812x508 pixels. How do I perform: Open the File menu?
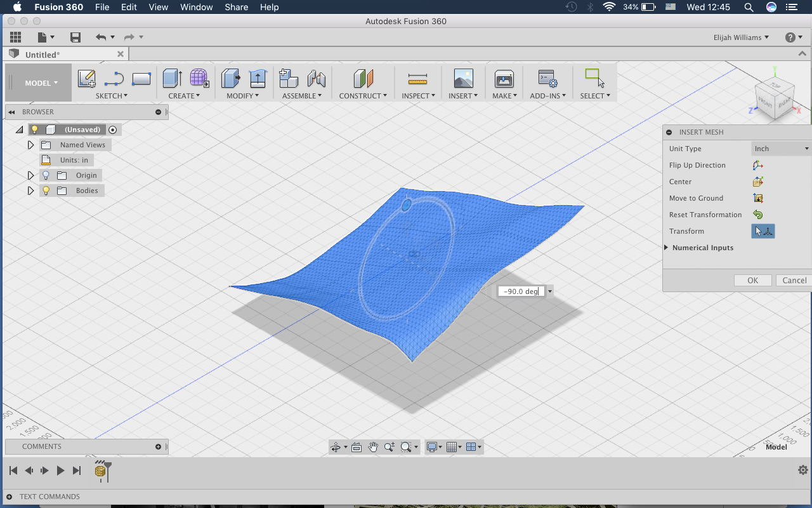pyautogui.click(x=101, y=7)
